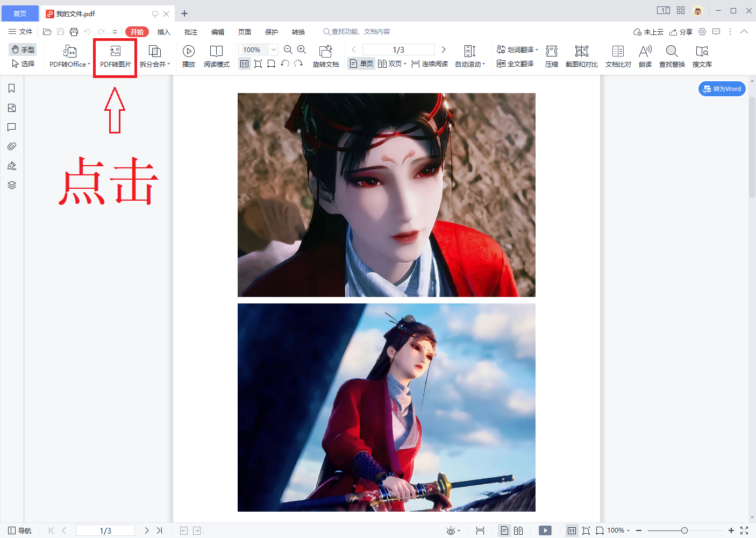Viewport: 756px width, 538px height.
Task: Click the zoom in magnifier icon
Action: [302, 49]
